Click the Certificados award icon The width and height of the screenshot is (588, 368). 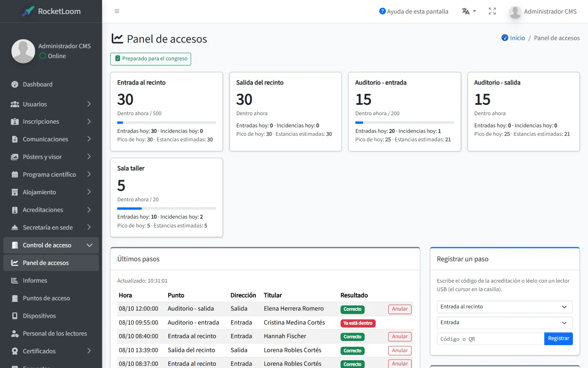click(x=15, y=351)
